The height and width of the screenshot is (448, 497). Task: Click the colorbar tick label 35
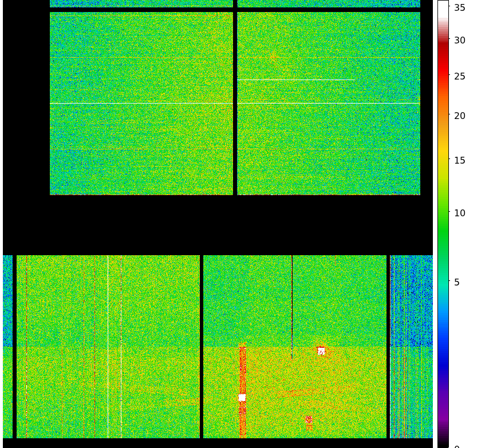point(460,7)
